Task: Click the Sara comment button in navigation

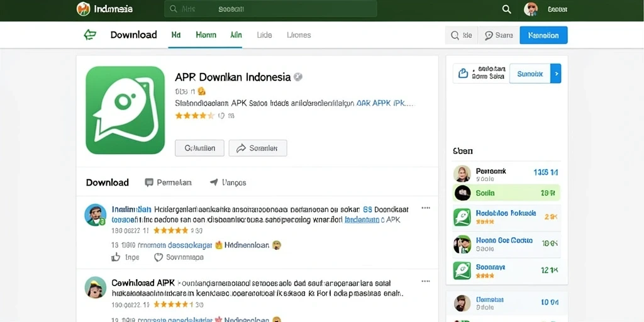Action: (499, 35)
